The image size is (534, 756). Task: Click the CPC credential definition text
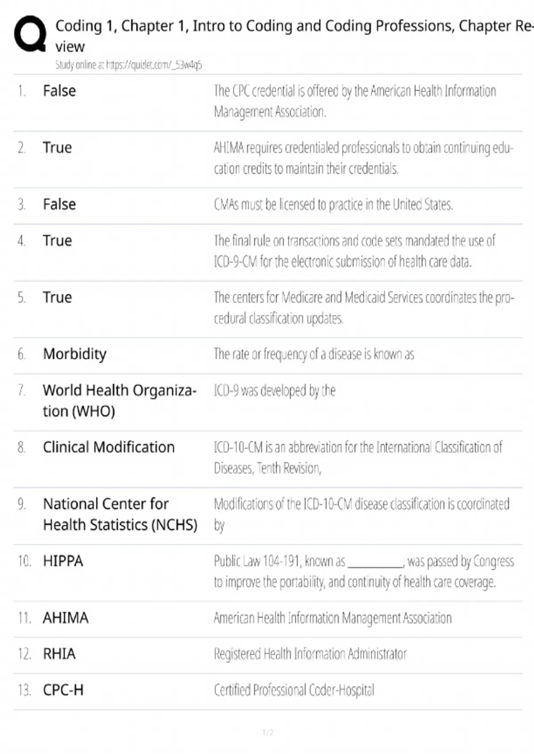354,101
